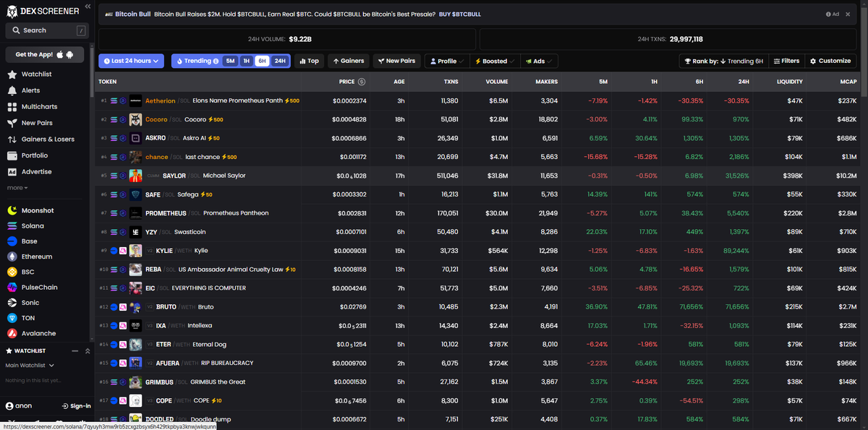Open the Customize button

[830, 61]
